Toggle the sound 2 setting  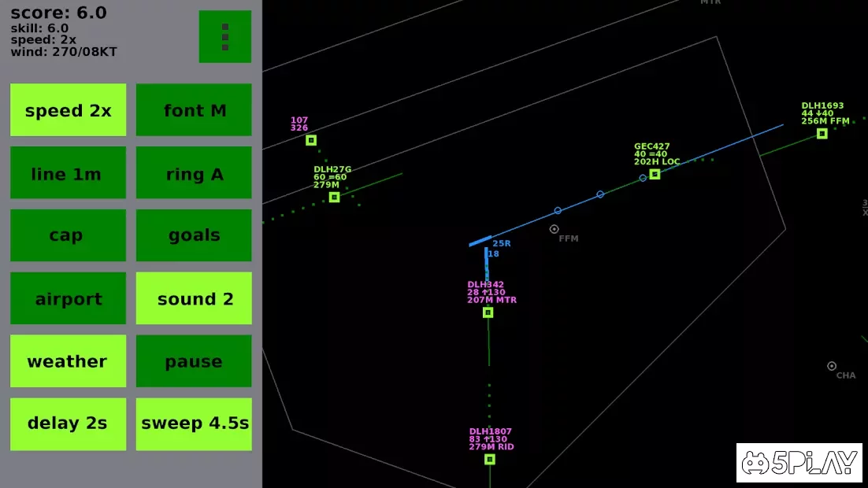194,298
